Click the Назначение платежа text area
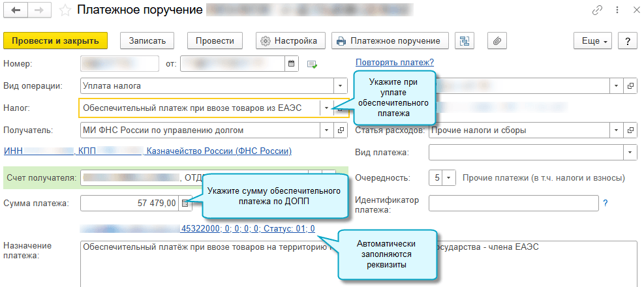 360,264
